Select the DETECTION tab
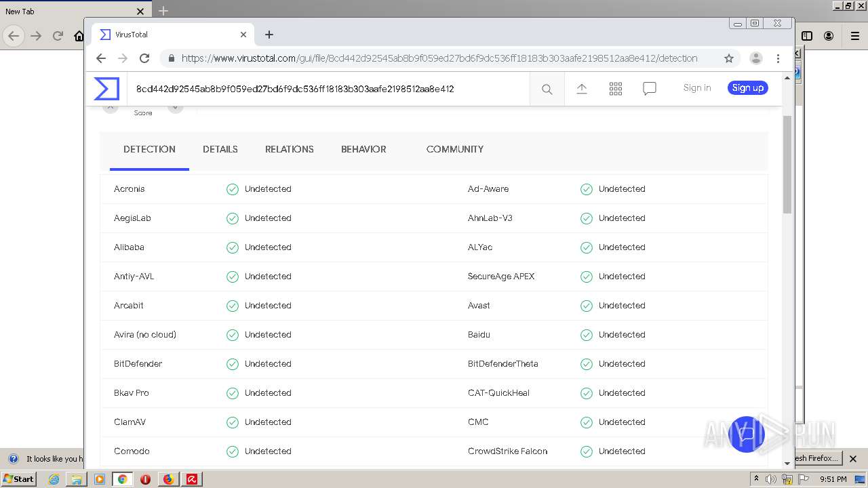This screenshot has width=868, height=488. pos(149,149)
